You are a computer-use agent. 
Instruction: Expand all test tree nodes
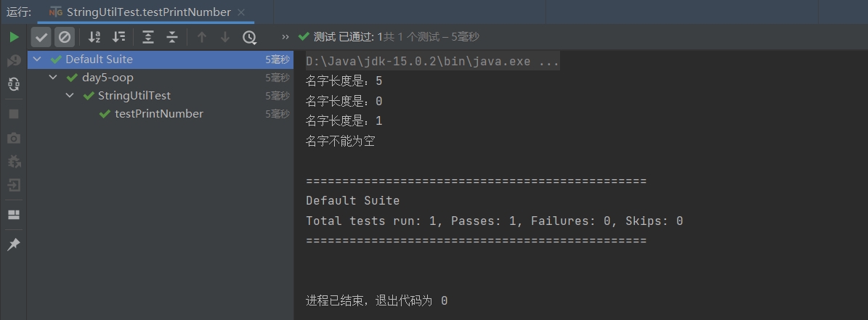pos(148,37)
